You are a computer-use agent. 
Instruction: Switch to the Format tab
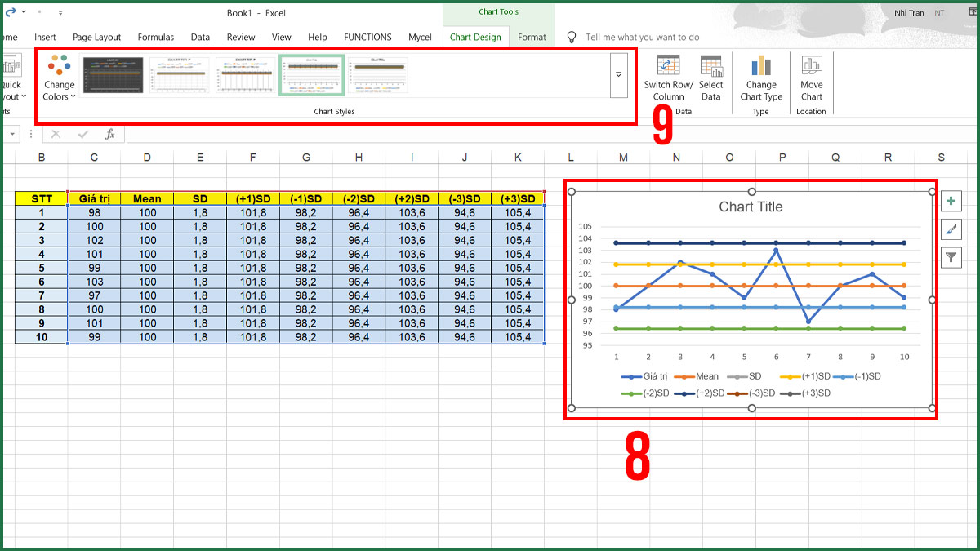click(x=532, y=37)
